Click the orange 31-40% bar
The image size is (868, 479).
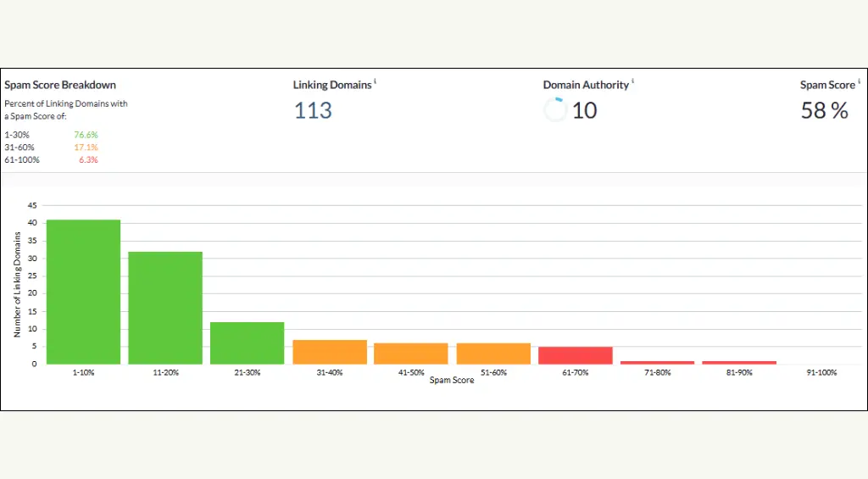pos(330,352)
